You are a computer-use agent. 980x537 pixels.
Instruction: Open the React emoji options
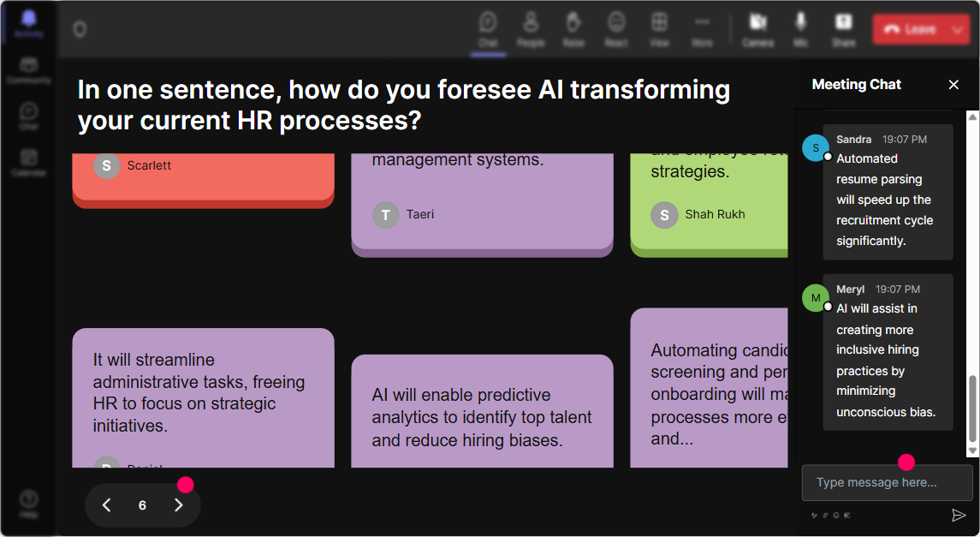pyautogui.click(x=616, y=29)
